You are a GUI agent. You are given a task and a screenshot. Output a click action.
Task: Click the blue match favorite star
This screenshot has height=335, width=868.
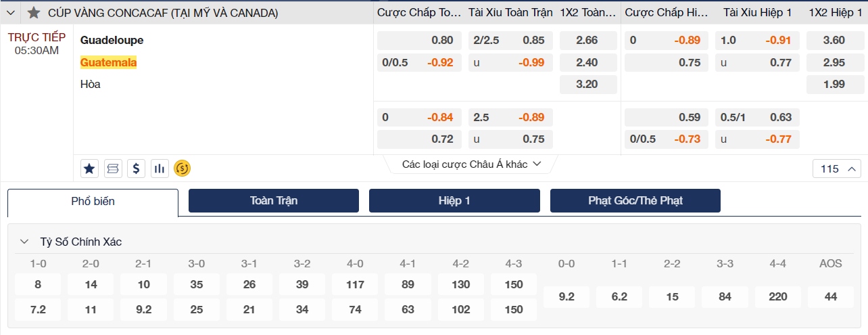coord(89,169)
